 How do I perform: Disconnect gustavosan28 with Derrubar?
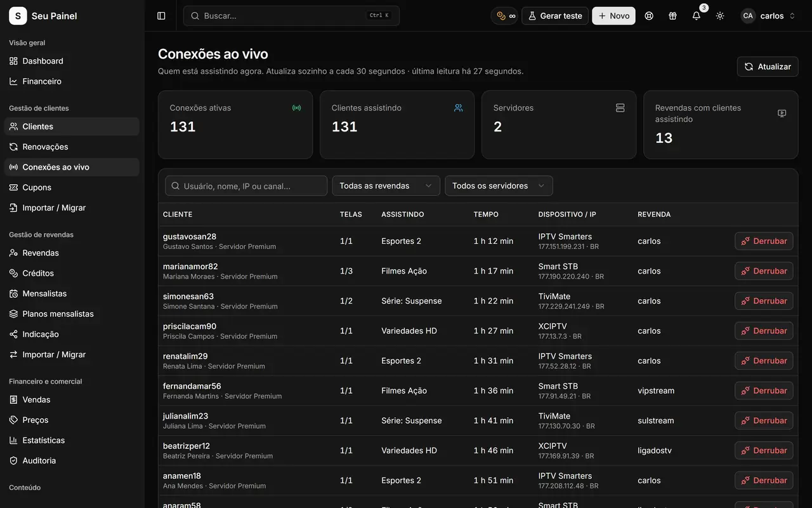764,241
